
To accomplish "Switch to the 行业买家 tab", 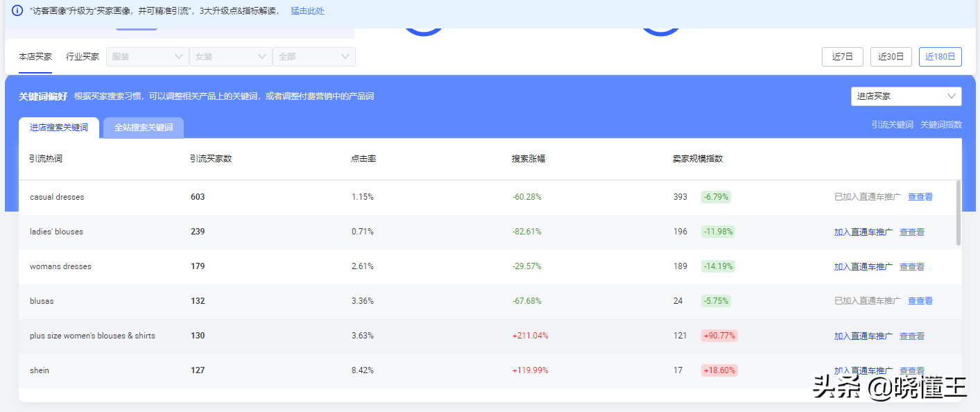I will coord(83,57).
